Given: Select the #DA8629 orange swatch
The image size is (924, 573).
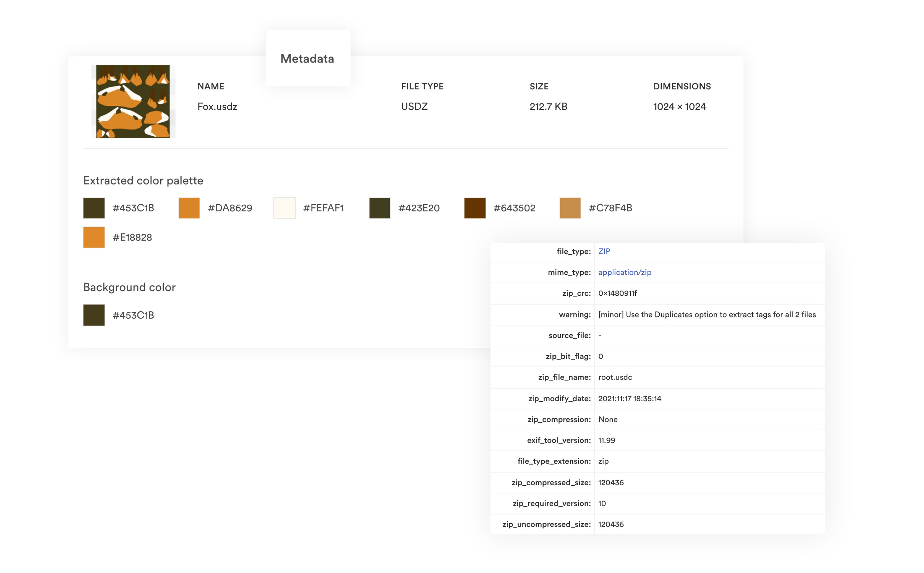Looking at the screenshot, I should click(x=189, y=208).
